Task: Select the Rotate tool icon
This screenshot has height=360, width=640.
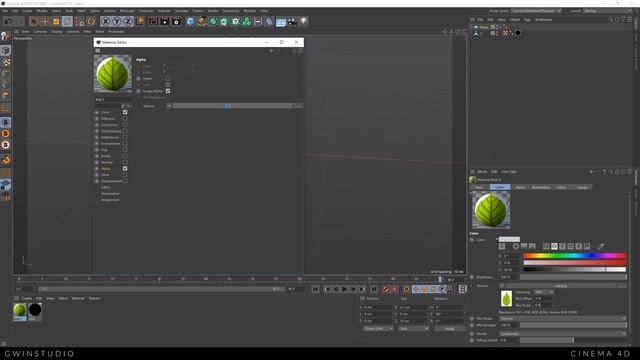Action: [68, 21]
